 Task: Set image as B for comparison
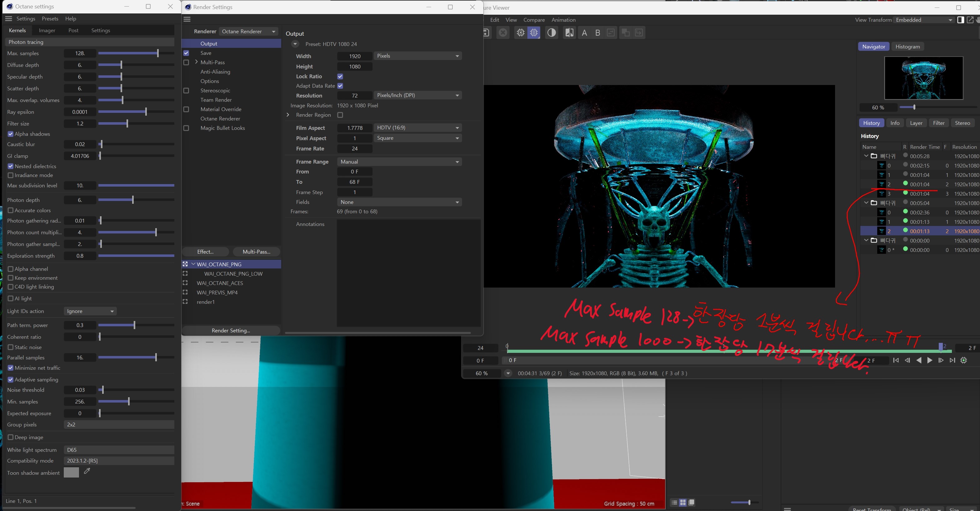point(598,33)
